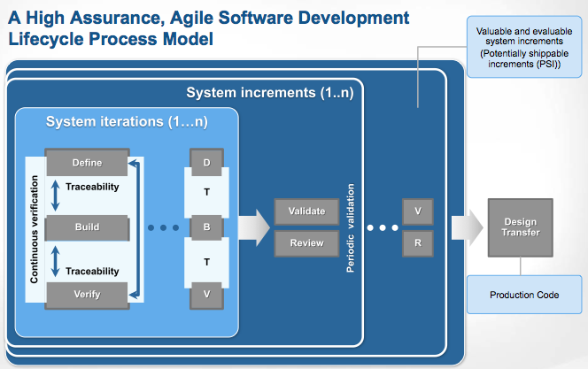Click the Design Transfer box
This screenshot has height=369, width=588.
point(521,227)
